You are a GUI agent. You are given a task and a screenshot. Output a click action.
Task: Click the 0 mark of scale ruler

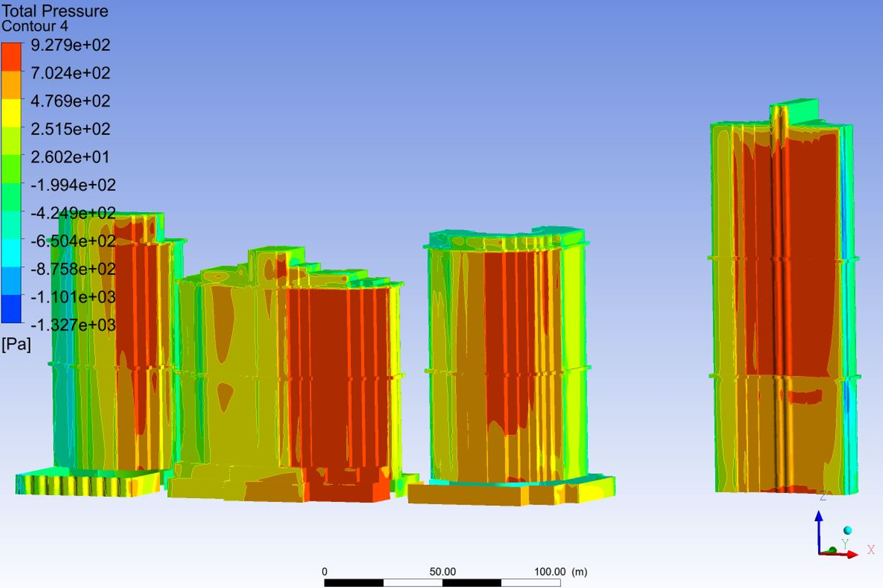[325, 571]
